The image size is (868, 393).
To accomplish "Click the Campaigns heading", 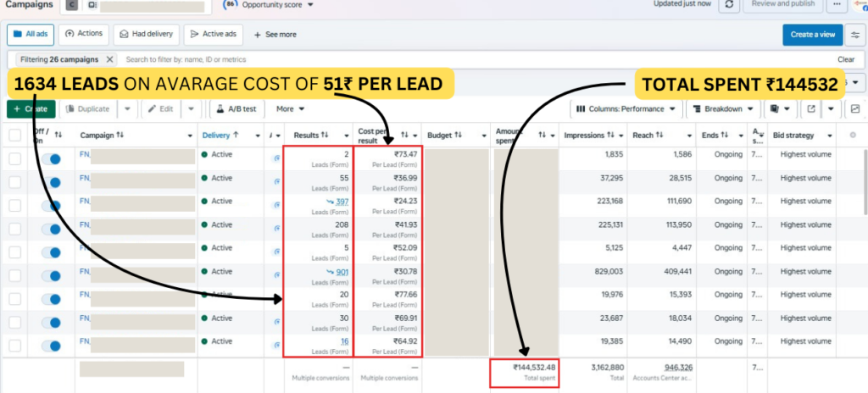I will (29, 4).
